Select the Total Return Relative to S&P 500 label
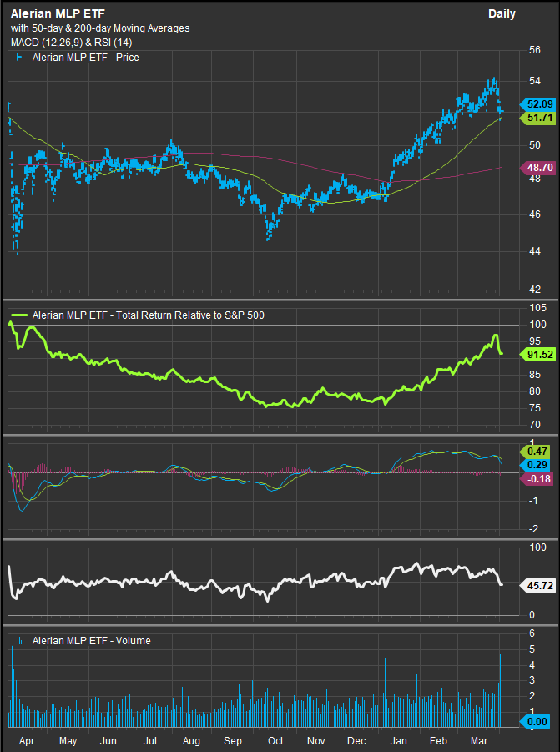 [x=159, y=315]
